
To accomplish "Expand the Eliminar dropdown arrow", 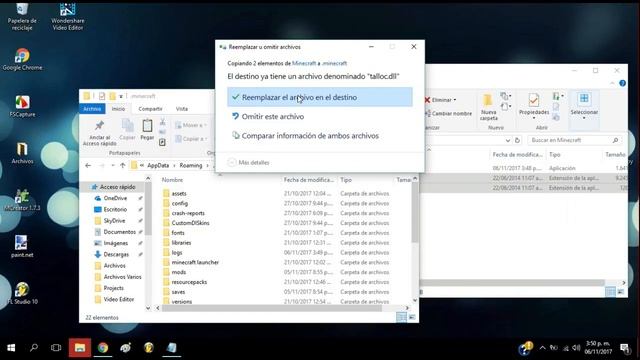I will click(455, 100).
